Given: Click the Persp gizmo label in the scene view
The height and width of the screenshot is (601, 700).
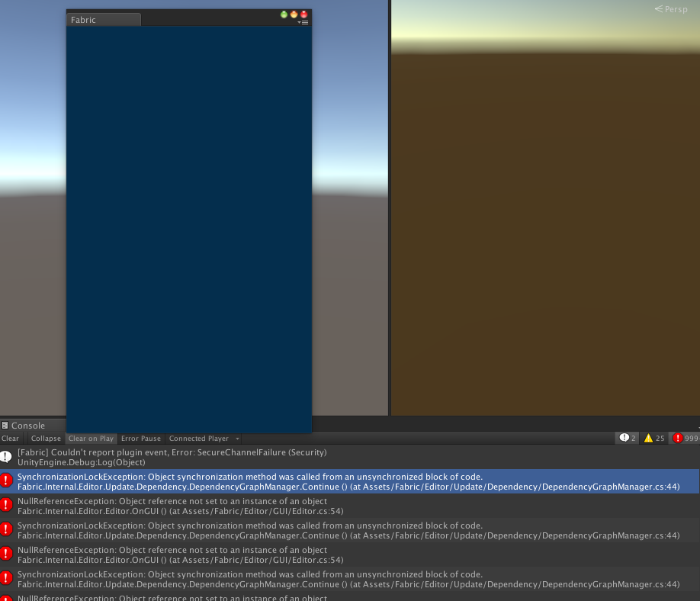Looking at the screenshot, I should (669, 9).
